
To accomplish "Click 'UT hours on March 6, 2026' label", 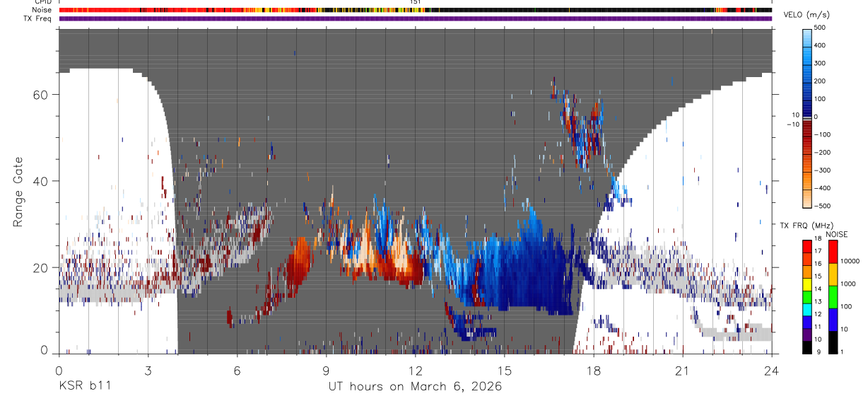I will coord(415,386).
